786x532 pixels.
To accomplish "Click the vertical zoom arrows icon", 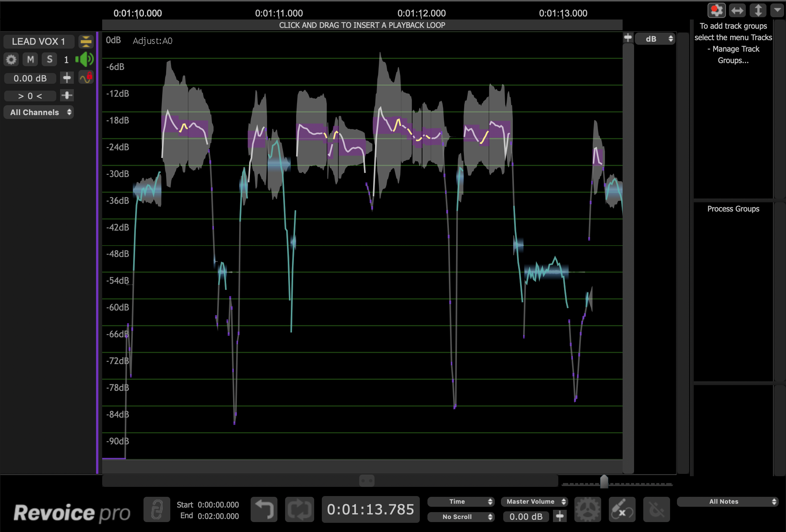I will (x=758, y=11).
